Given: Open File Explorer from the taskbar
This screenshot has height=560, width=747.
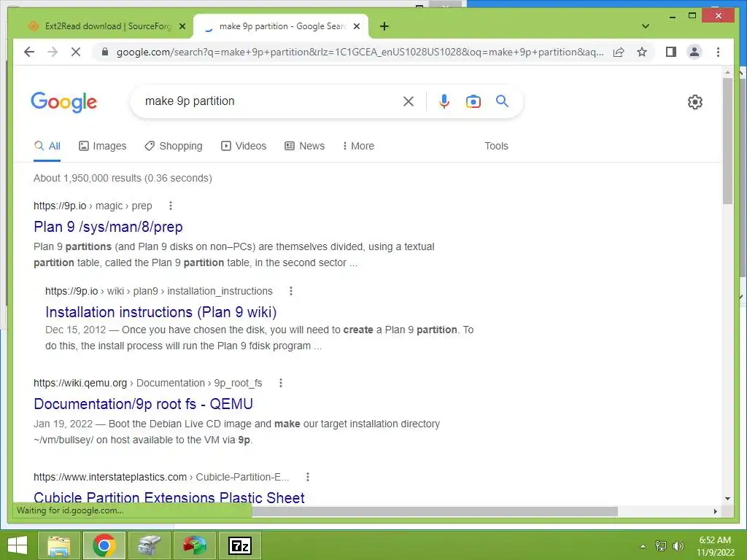Looking at the screenshot, I should pos(59,545).
